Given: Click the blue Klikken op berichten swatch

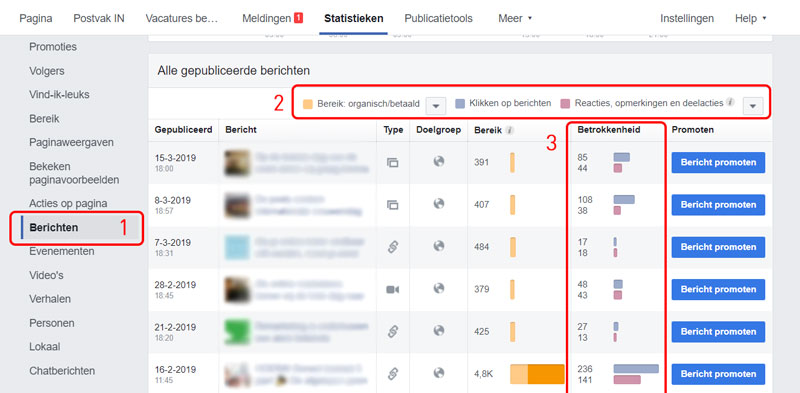Looking at the screenshot, I should [x=460, y=103].
